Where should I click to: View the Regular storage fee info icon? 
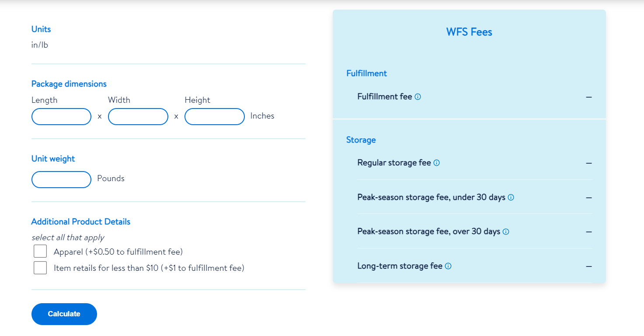[x=436, y=162]
